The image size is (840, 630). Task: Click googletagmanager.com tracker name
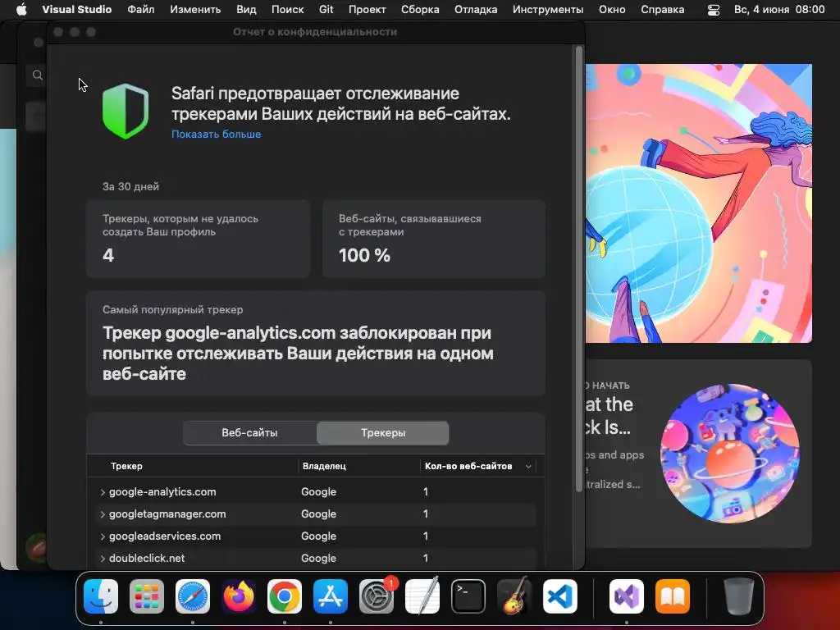(x=167, y=514)
